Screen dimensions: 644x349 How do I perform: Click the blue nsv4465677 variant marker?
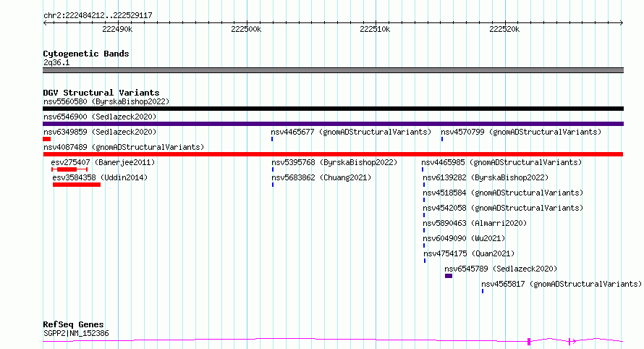[x=272, y=139]
